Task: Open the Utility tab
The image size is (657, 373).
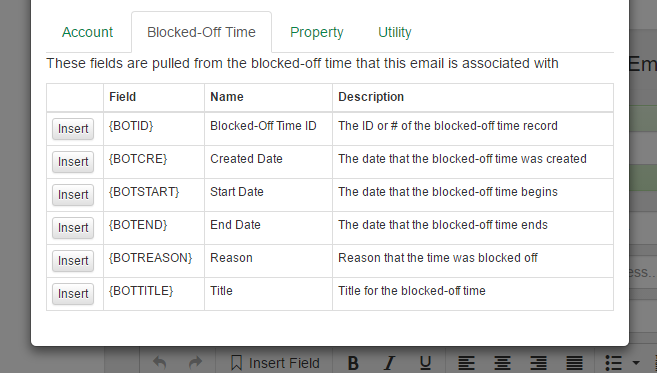Action: (395, 32)
